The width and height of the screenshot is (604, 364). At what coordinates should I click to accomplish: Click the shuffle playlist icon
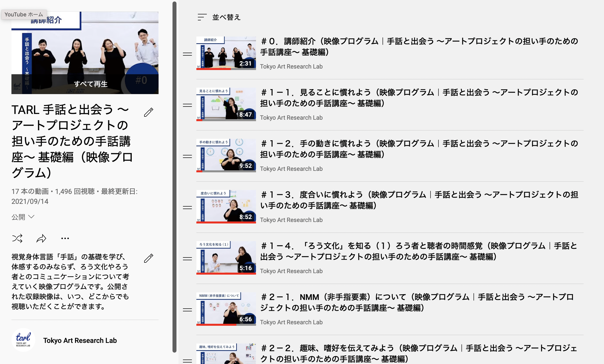pyautogui.click(x=17, y=238)
